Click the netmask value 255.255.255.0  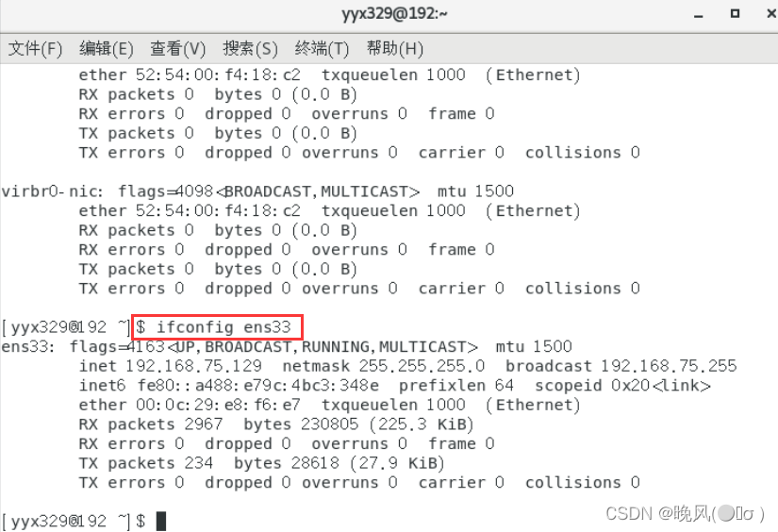point(422,366)
